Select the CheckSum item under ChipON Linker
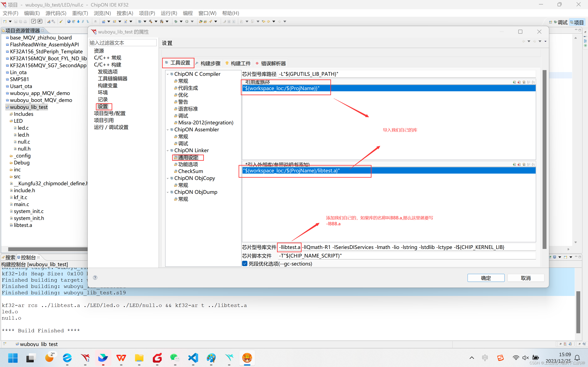 pyautogui.click(x=190, y=171)
